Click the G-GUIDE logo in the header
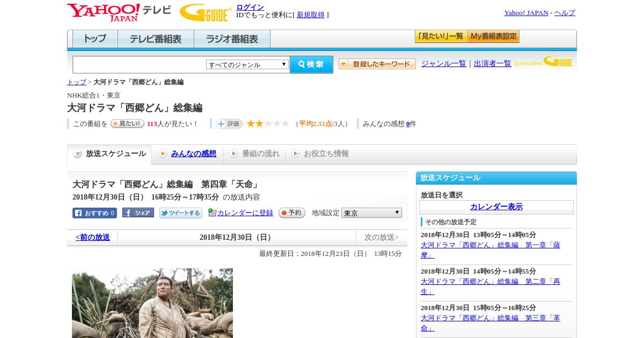Image resolution: width=644 pixels, height=338 pixels. [206, 12]
